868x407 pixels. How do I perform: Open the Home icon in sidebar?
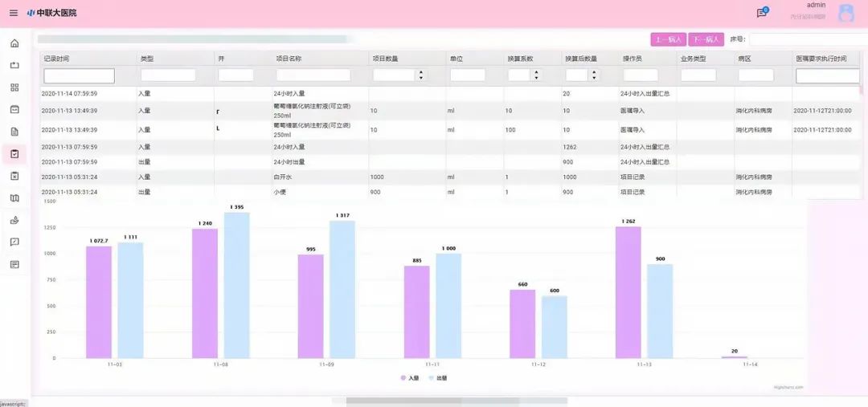(14, 43)
